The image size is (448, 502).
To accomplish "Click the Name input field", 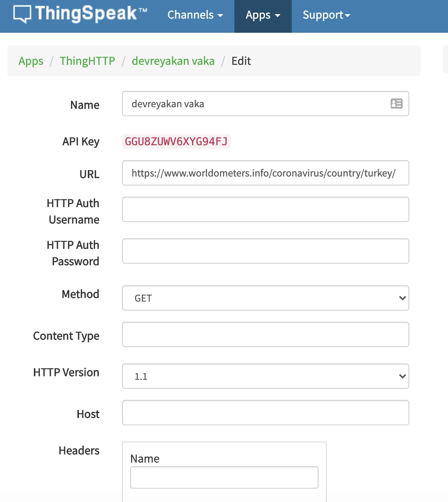I will [266, 104].
